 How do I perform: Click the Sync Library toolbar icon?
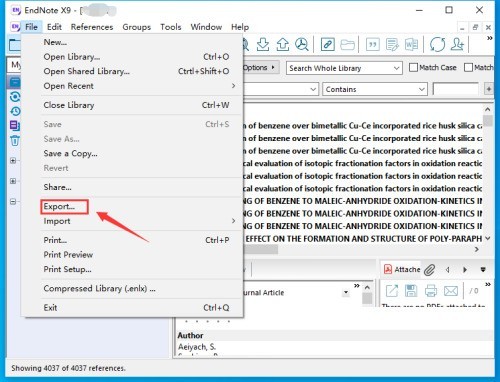point(437,44)
